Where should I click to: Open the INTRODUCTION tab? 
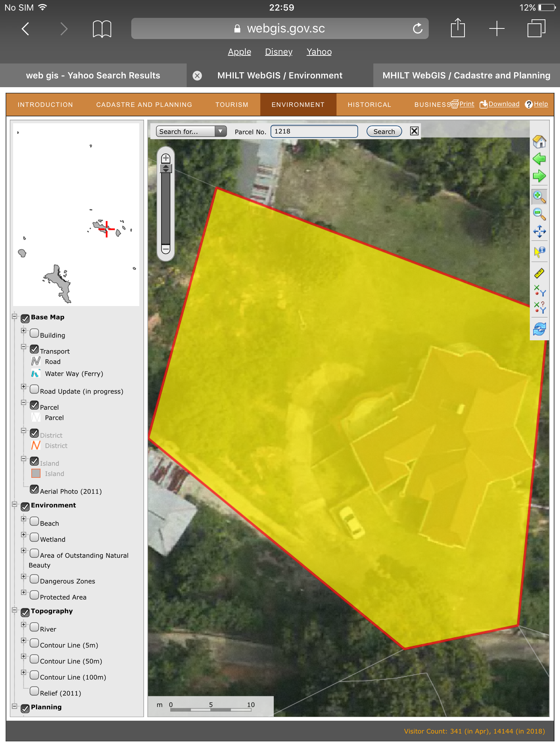(x=45, y=105)
